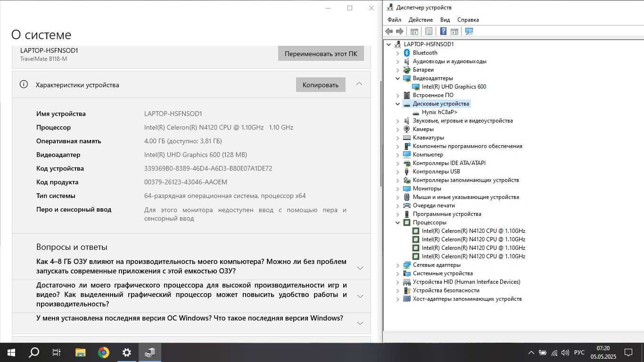Expand the Компьютер node
The image size is (644, 362).
coord(398,155)
